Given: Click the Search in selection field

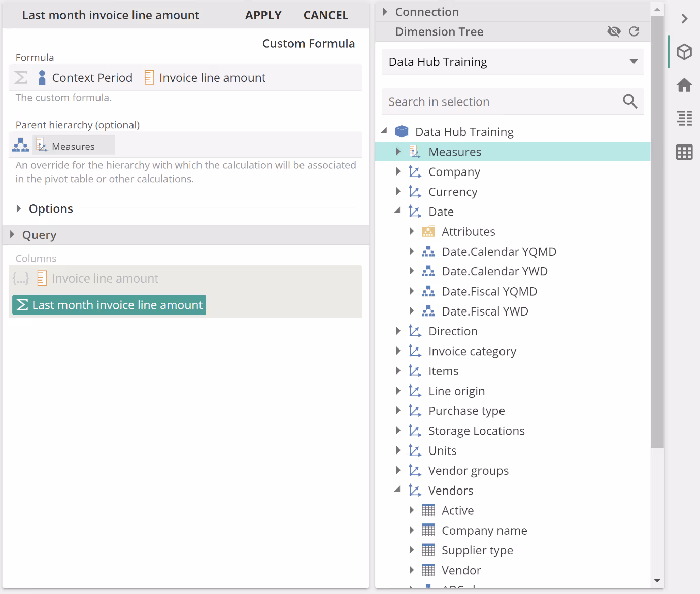Looking at the screenshot, I should (500, 102).
